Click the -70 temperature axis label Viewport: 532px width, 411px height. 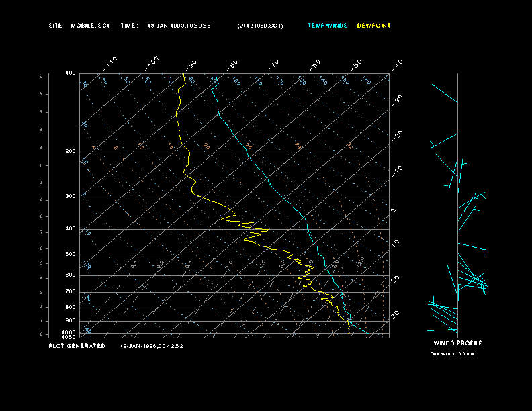point(274,64)
